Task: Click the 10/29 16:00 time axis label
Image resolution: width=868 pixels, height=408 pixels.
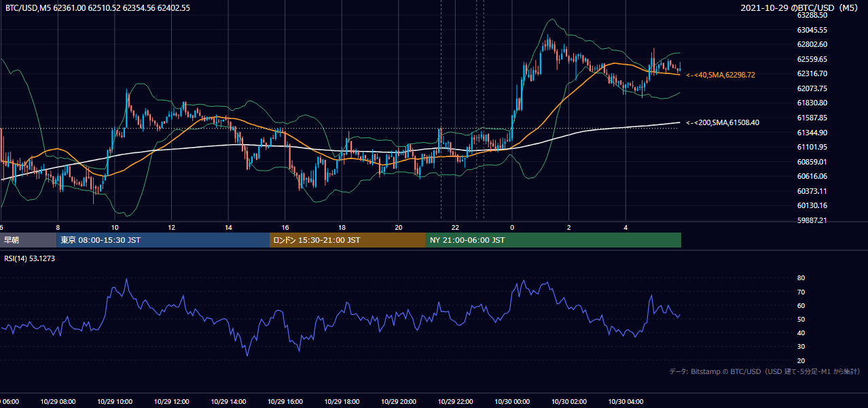Action: pos(285,401)
